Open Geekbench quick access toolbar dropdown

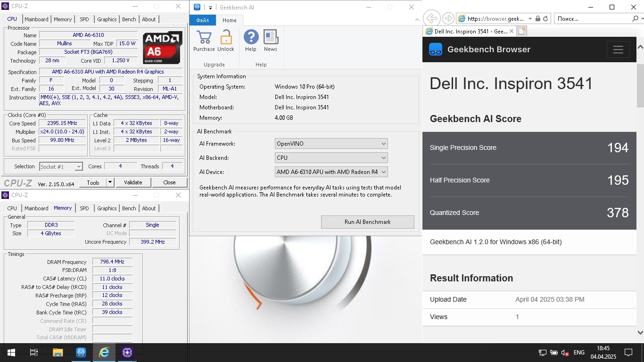[x=210, y=8]
